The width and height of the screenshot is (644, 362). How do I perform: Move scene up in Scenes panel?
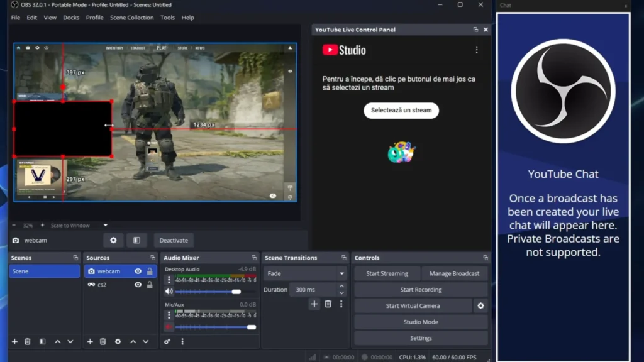point(57,341)
